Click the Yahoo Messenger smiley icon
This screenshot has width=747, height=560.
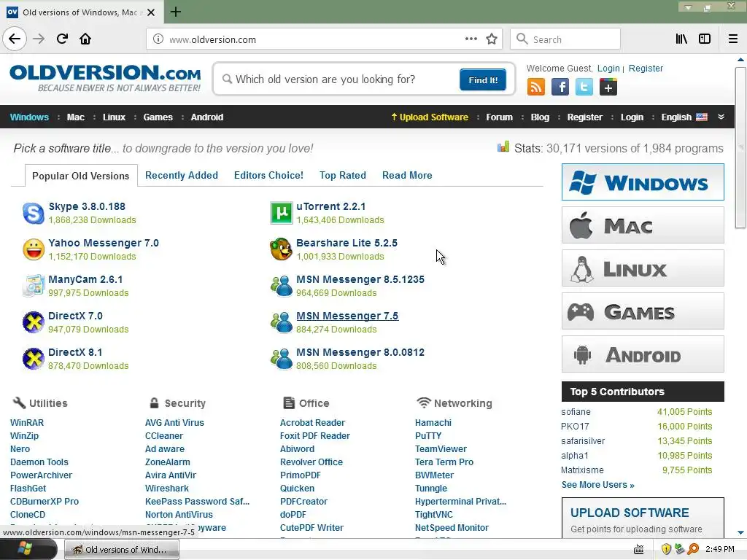[34, 249]
